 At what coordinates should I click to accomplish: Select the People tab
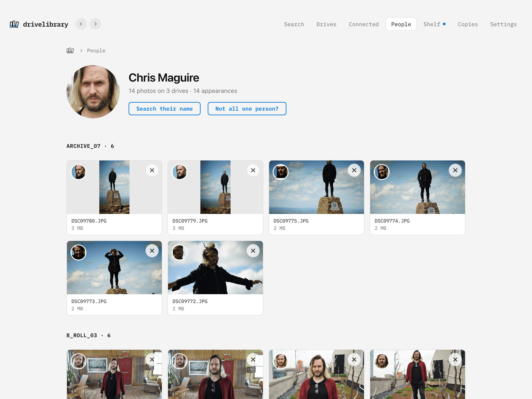coord(401,24)
